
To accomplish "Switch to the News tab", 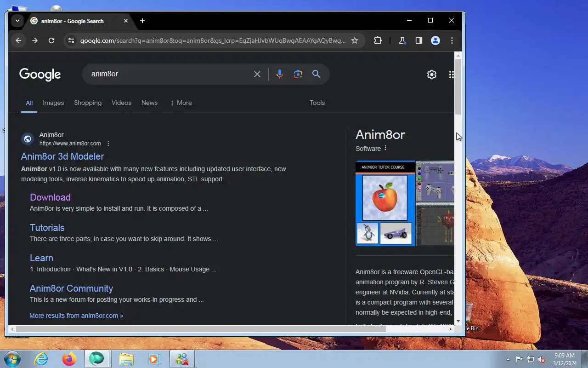I will (x=149, y=103).
